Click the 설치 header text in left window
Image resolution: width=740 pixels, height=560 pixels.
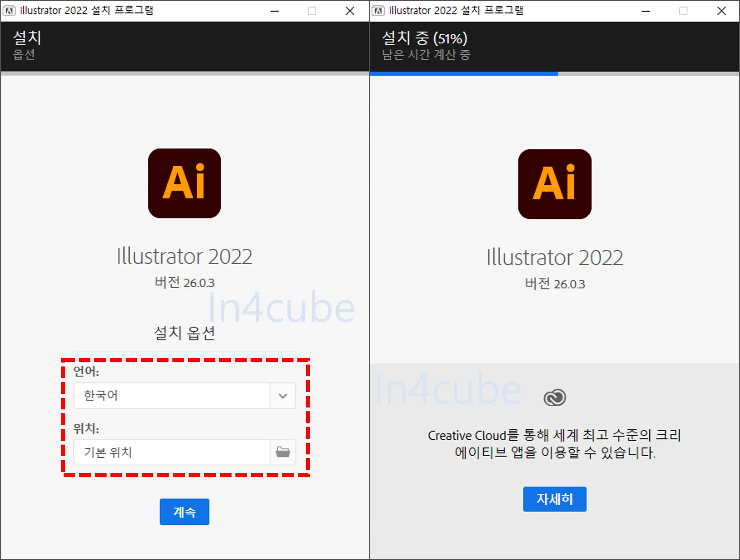coord(27,38)
